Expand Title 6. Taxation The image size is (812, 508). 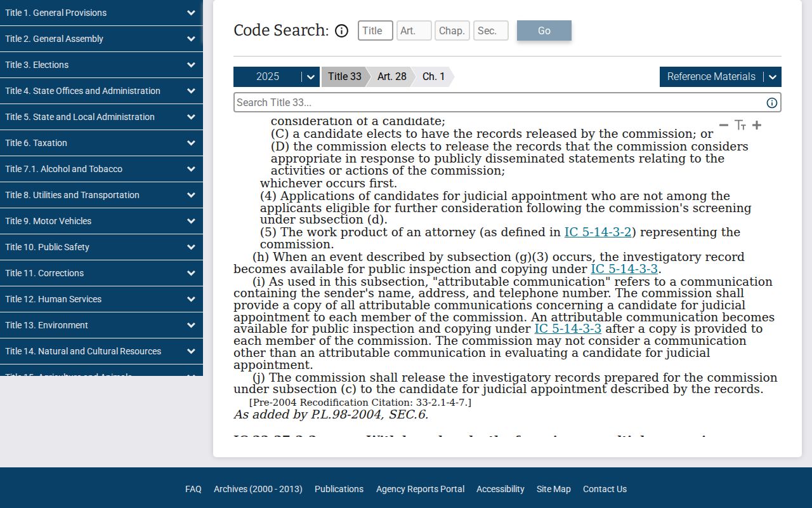coord(101,143)
